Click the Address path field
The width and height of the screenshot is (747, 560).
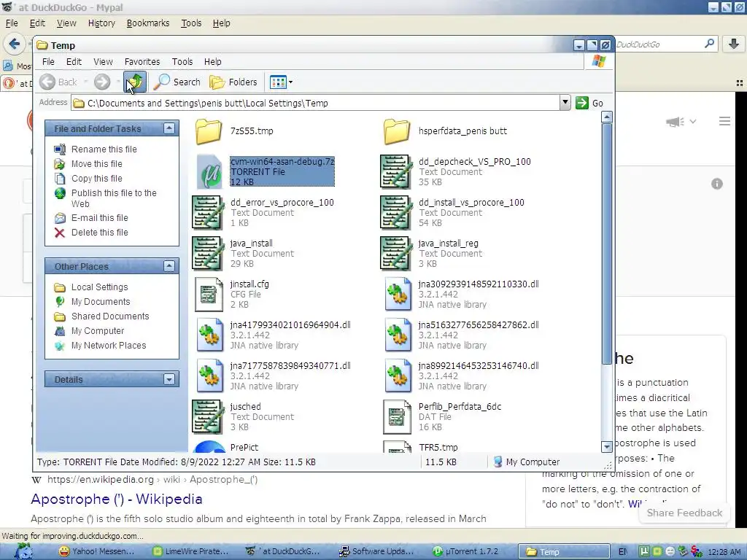coord(315,103)
